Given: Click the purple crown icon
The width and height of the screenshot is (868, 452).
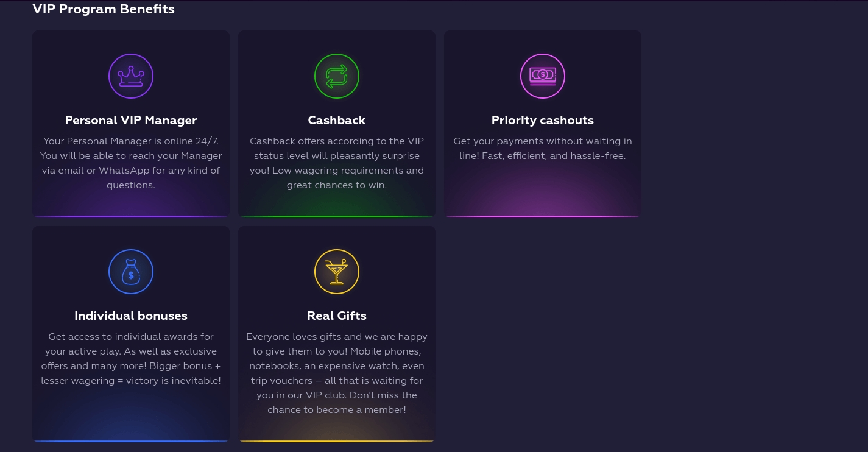Looking at the screenshot, I should (131, 76).
